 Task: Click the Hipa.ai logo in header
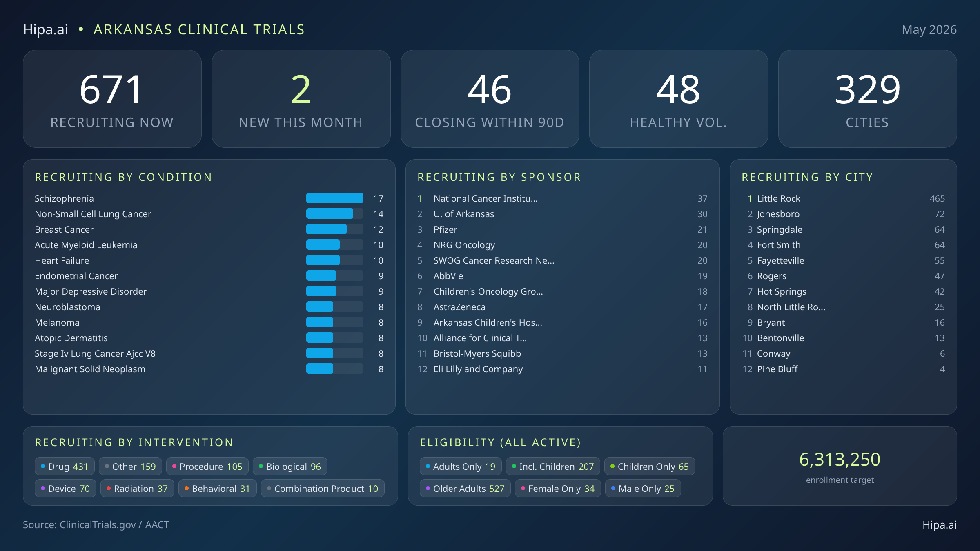[45, 29]
